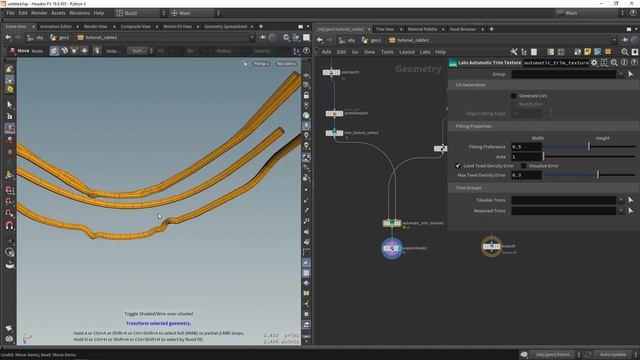The height and width of the screenshot is (360, 640).
Task: Click the group selector arrow next to Group field
Action: [631, 74]
